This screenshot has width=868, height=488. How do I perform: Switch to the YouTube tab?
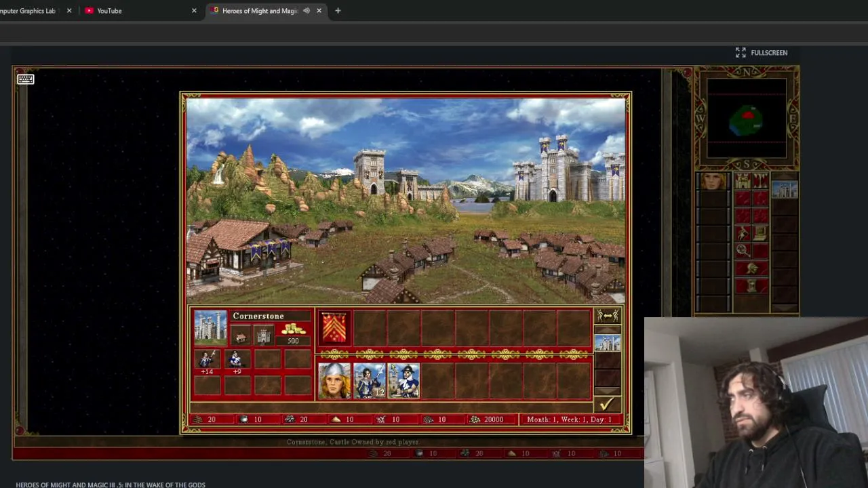click(x=140, y=11)
